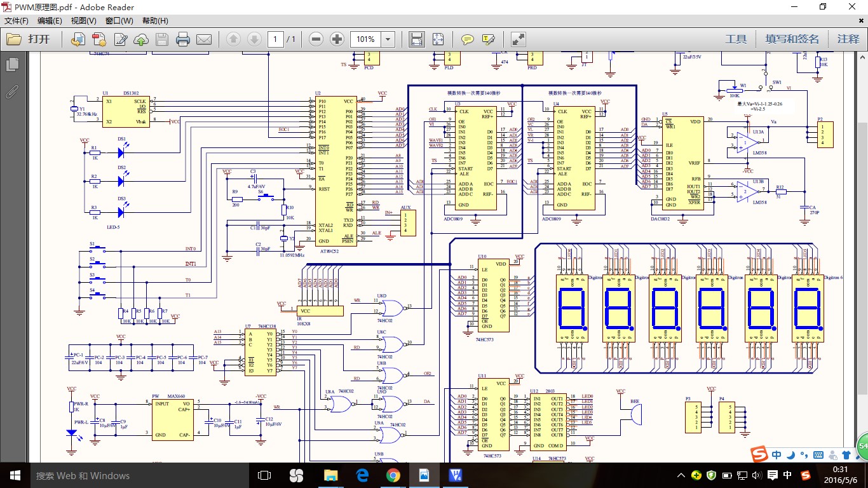This screenshot has width=868, height=488.
Task: Open the 视图(V) menu
Action: tap(83, 21)
